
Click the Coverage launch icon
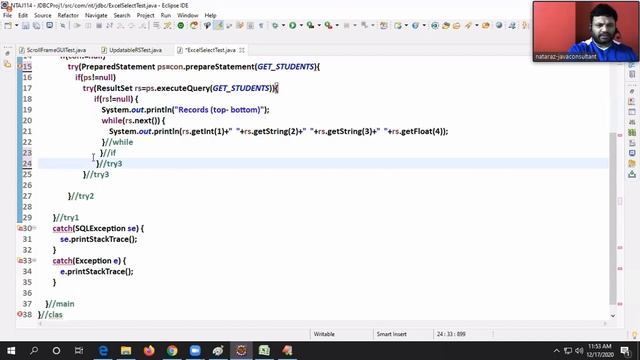[311, 25]
